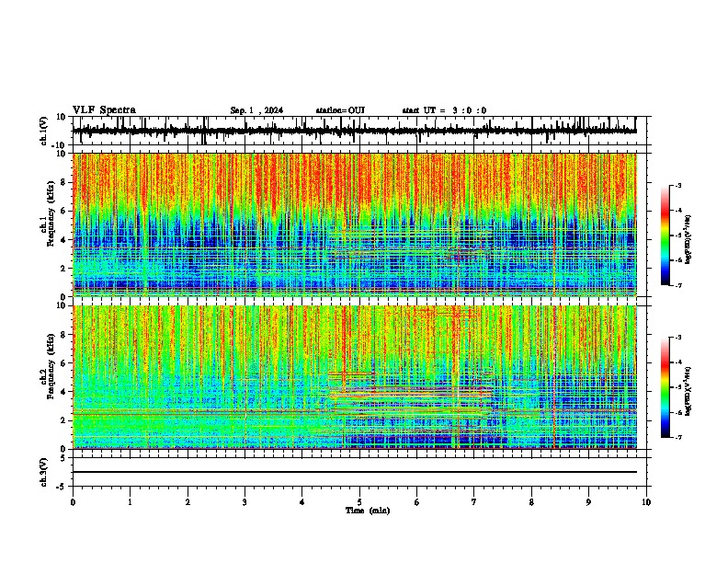Select the date label "Sep. 1, 2024"
The image size is (728, 563).
coord(256,110)
